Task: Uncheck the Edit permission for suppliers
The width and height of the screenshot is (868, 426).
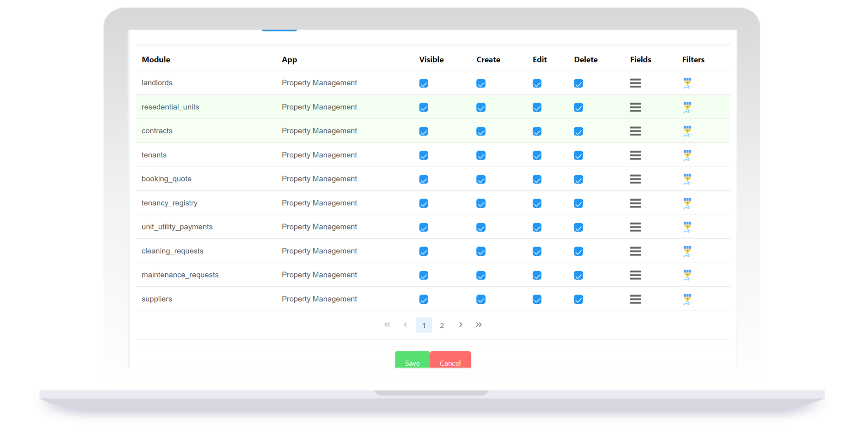Action: (537, 299)
